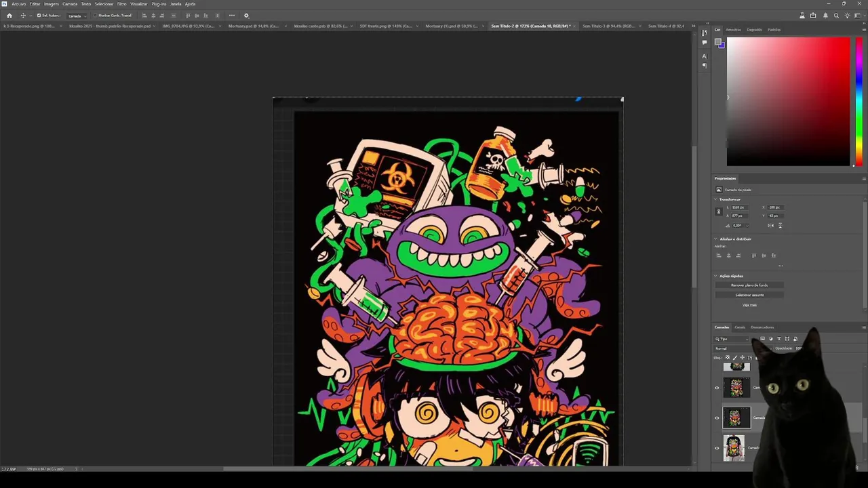Click align vertical centers icon in Properties Alinhar
The height and width of the screenshot is (488, 868).
tap(764, 256)
